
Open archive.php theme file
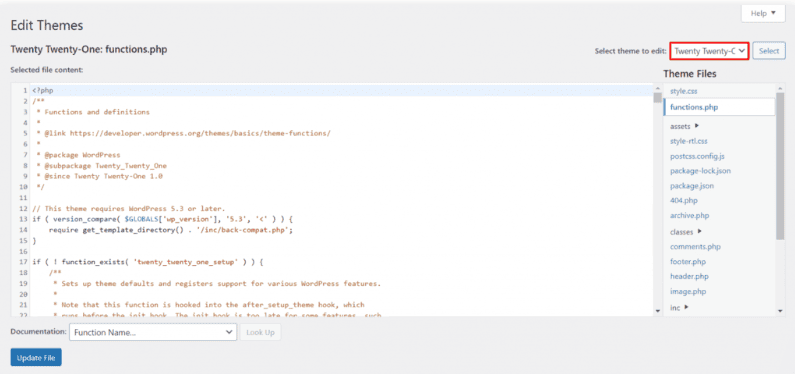tap(690, 215)
